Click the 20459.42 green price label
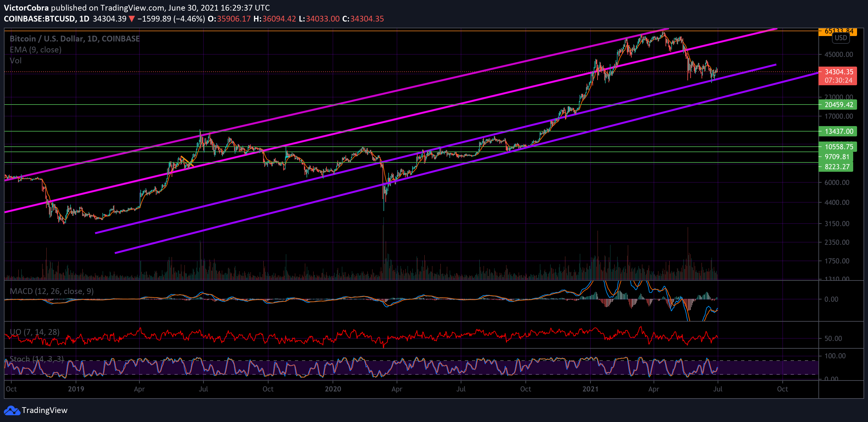Screen dimensions: 868x422 click(x=838, y=105)
